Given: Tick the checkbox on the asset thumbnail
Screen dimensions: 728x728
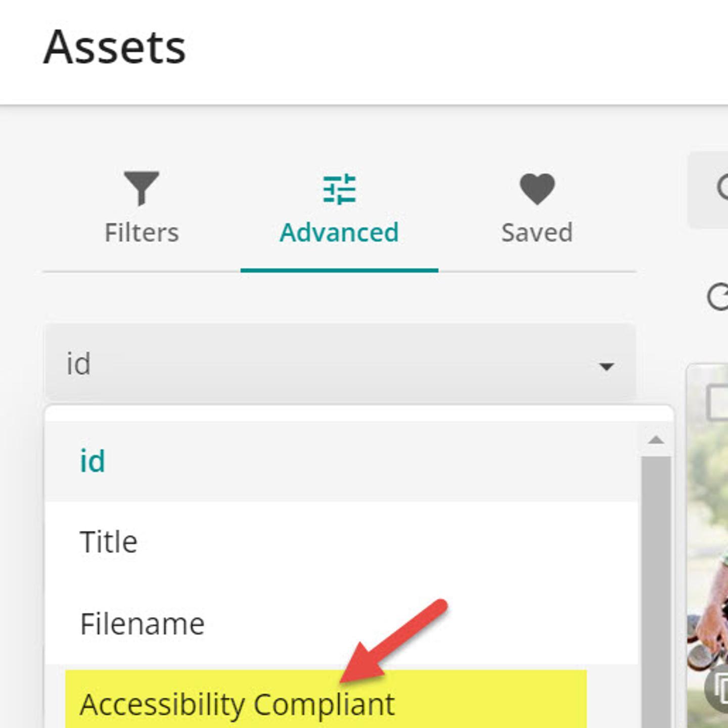Looking at the screenshot, I should pos(718,402).
